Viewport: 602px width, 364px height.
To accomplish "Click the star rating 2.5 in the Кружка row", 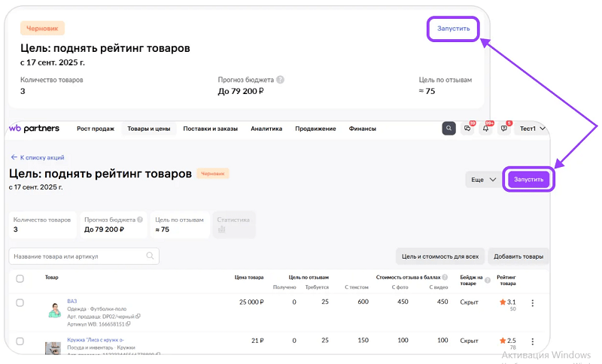I will [508, 341].
